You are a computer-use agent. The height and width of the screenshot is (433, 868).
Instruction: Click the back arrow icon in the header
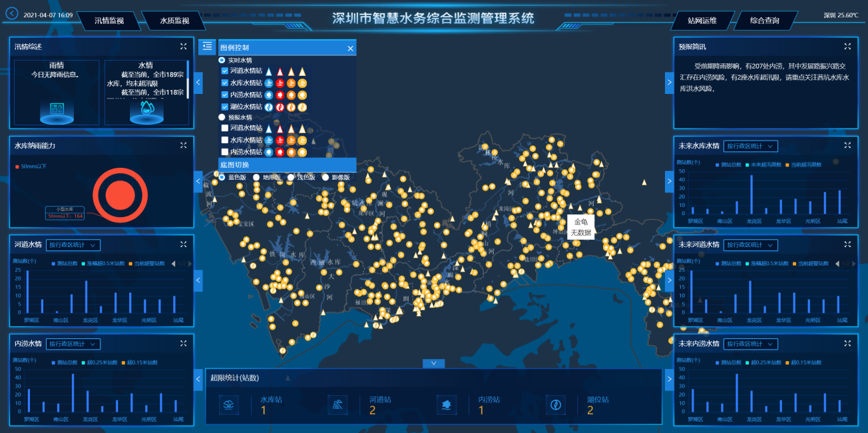(x=12, y=13)
